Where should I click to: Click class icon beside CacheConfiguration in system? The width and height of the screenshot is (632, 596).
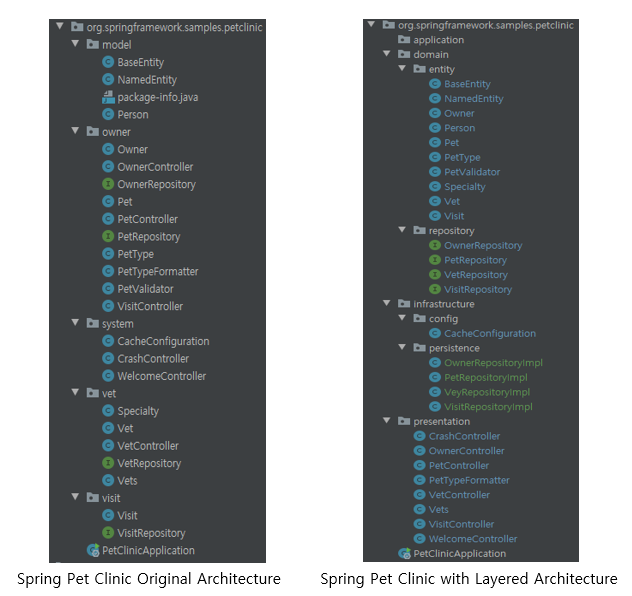(108, 341)
